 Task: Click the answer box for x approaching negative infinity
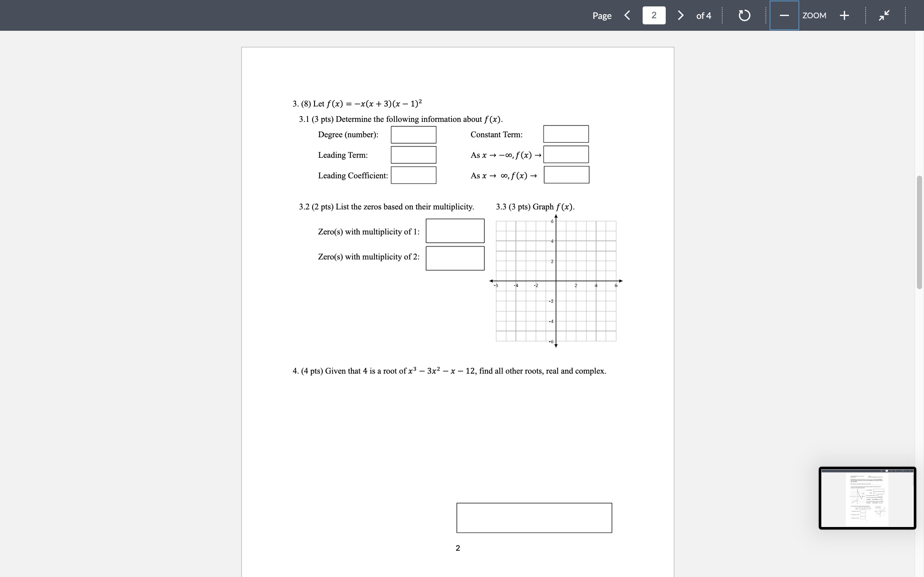(567, 154)
